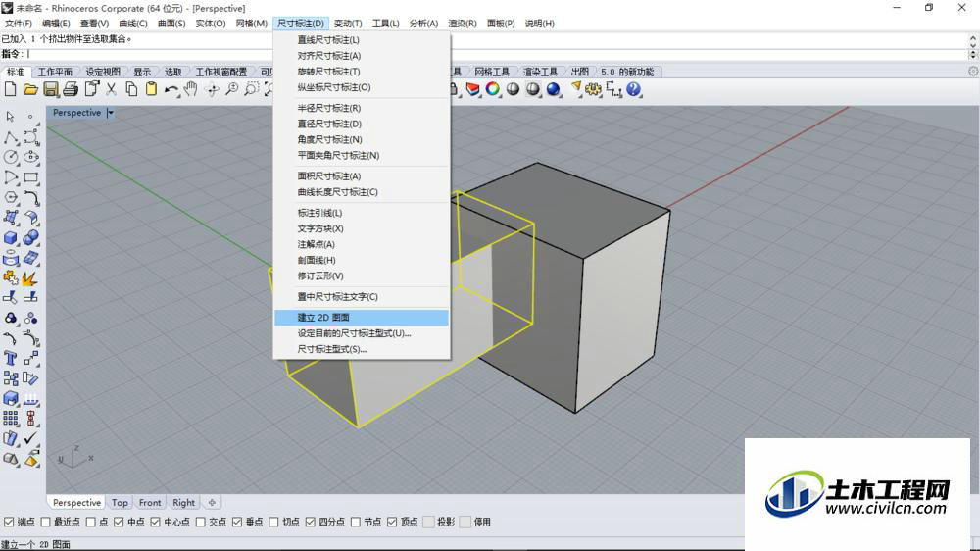Enable the 点 osnap checkbox
The height and width of the screenshot is (551, 980).
point(90,522)
